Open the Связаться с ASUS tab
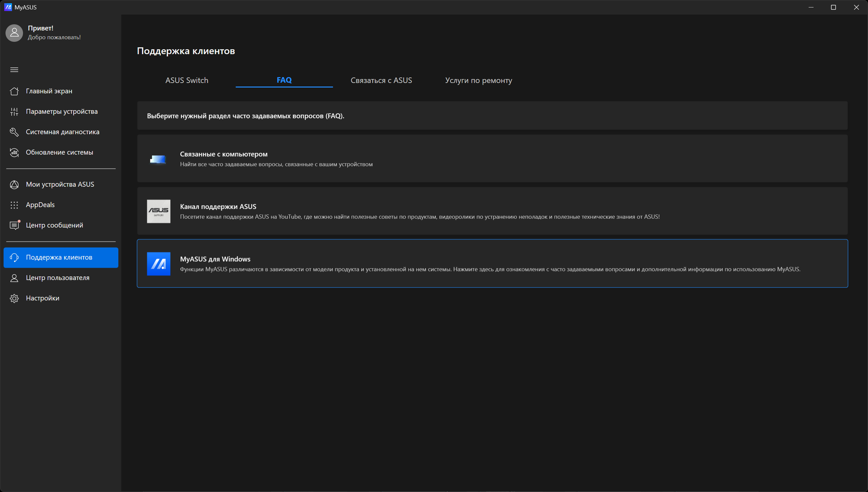Screen dimensions: 868x492 point(381,80)
